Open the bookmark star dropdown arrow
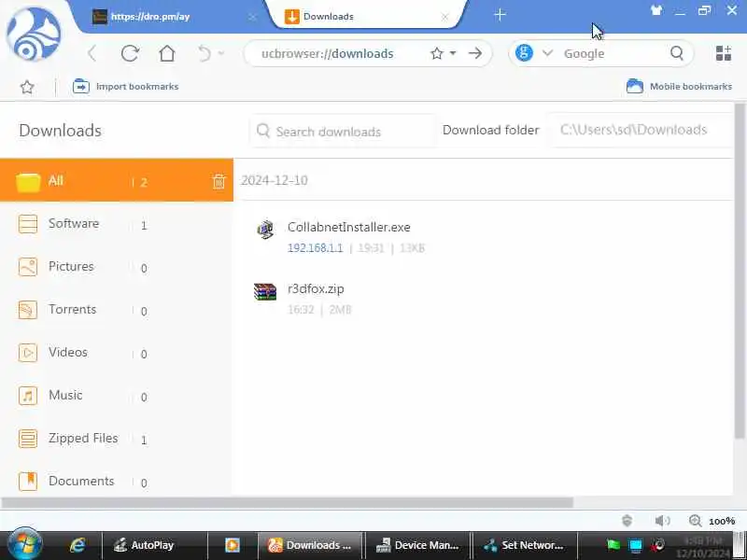The width and height of the screenshot is (747, 560). coord(453,53)
